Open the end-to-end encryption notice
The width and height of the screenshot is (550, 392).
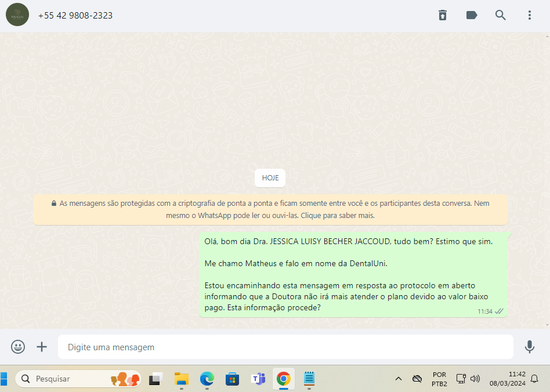click(270, 209)
